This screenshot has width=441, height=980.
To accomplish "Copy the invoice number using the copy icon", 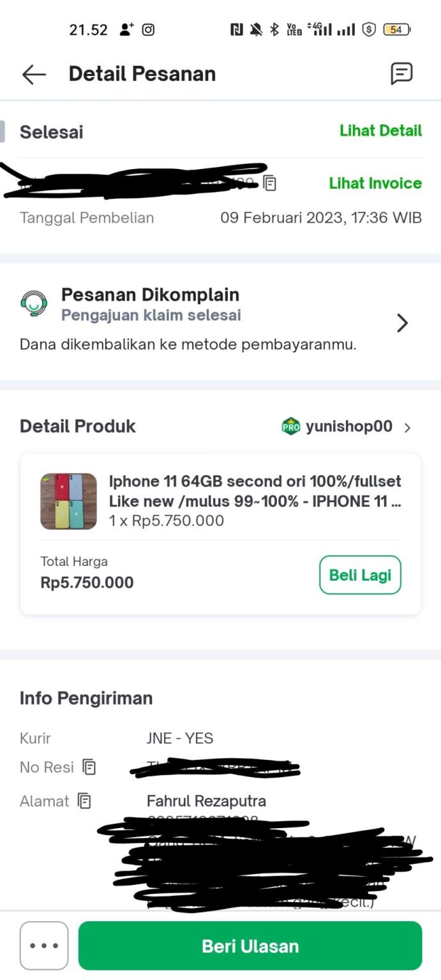I will pyautogui.click(x=269, y=183).
